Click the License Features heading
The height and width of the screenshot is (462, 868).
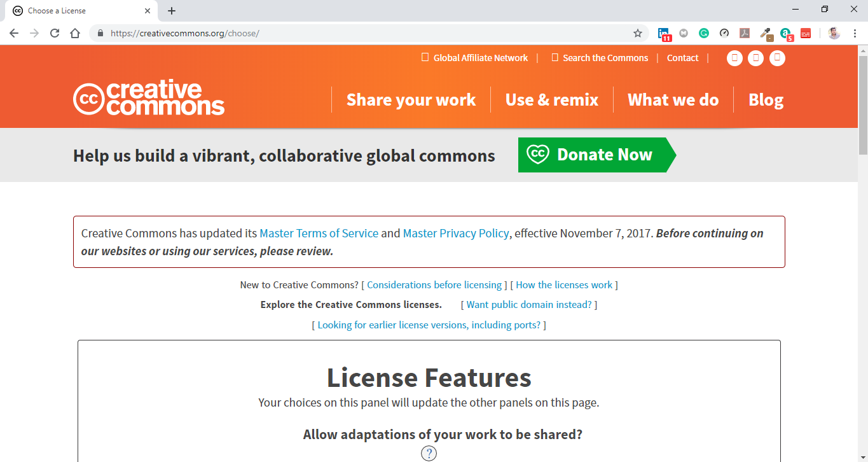click(x=429, y=377)
